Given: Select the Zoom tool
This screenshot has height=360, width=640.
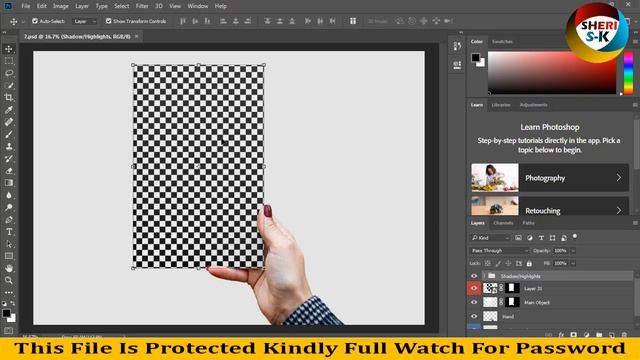Looking at the screenshot, I should [x=9, y=280].
